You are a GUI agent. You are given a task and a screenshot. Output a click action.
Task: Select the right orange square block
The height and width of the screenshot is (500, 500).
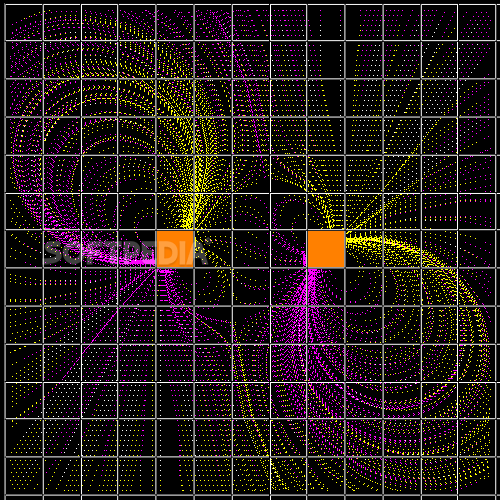coord(326,249)
